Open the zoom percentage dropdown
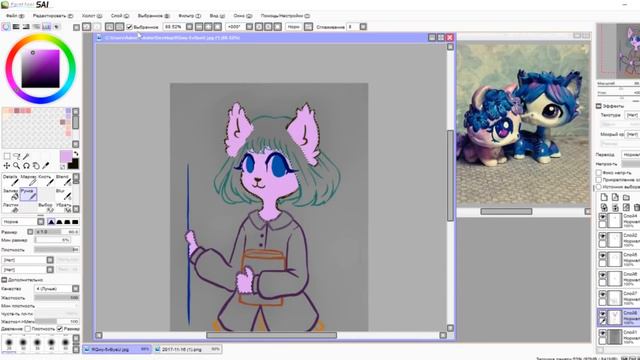This screenshot has width=640, height=360. [x=189, y=27]
